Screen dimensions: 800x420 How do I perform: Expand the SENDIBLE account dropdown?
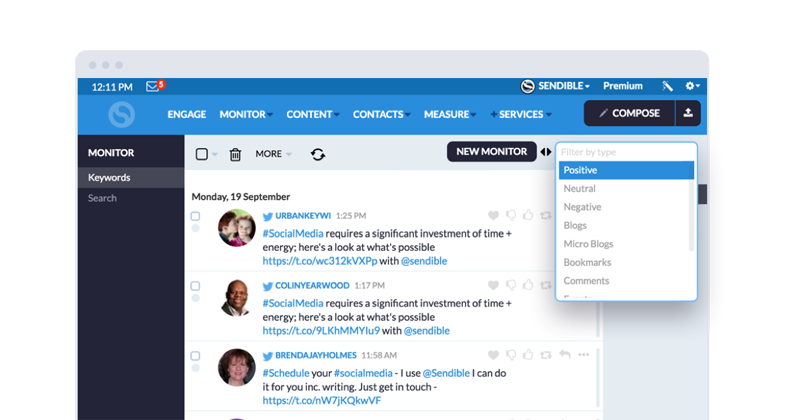[x=556, y=87]
